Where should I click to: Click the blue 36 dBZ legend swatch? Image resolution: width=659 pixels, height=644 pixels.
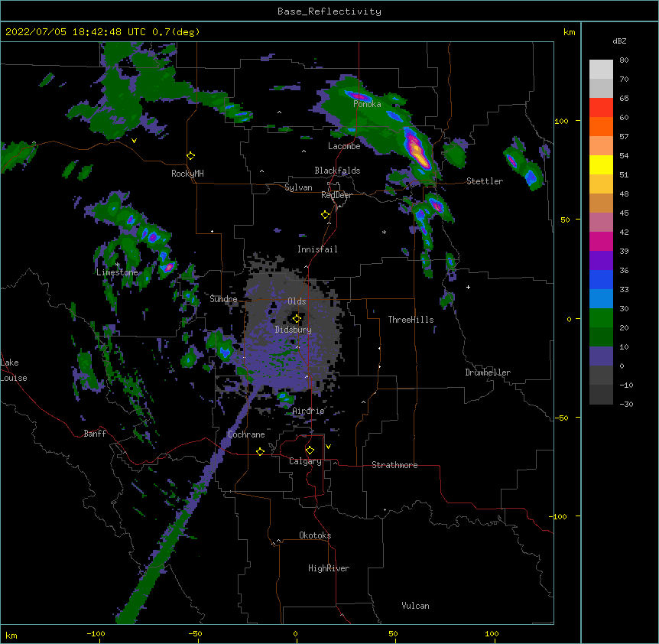601,279
